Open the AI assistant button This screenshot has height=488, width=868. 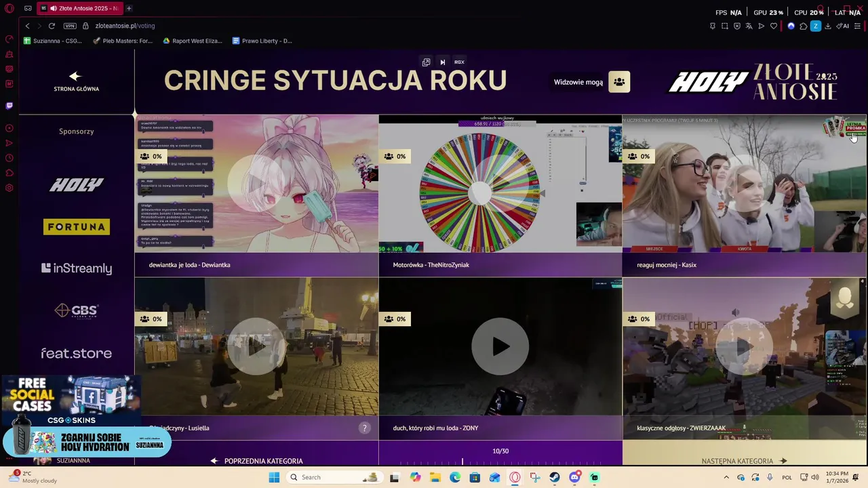(x=842, y=26)
